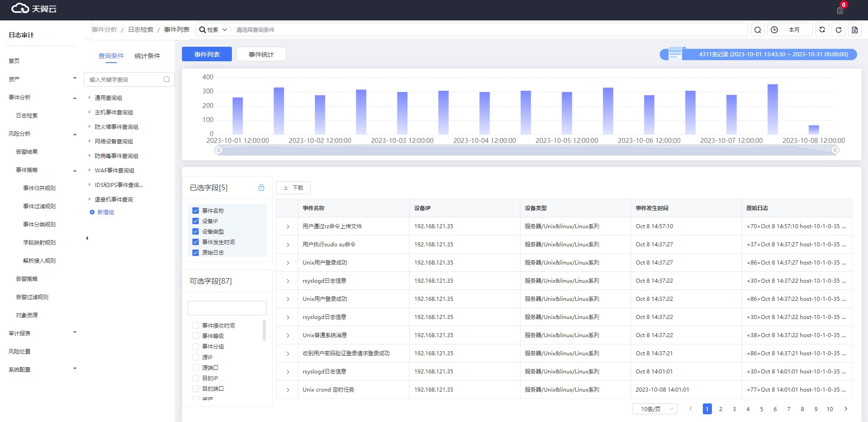Click the left handle of chart range slider
868x422 pixels.
pyautogui.click(x=219, y=150)
